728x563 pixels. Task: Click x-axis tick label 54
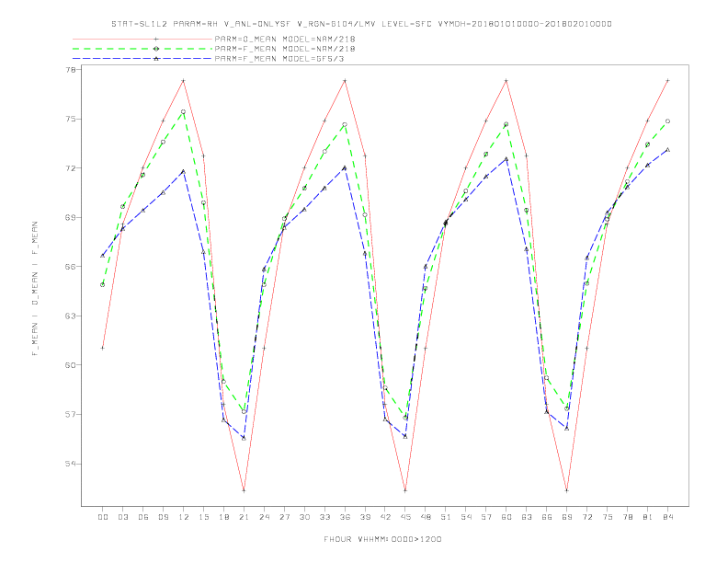click(x=466, y=517)
